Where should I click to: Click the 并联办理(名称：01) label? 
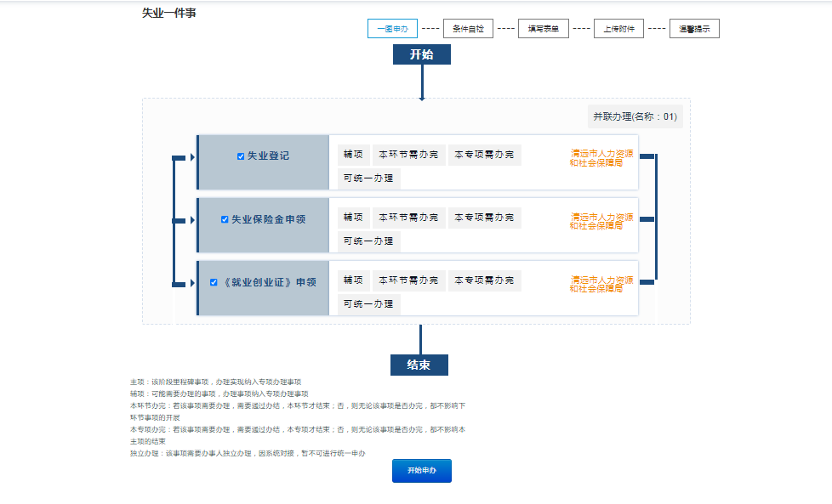coord(635,117)
